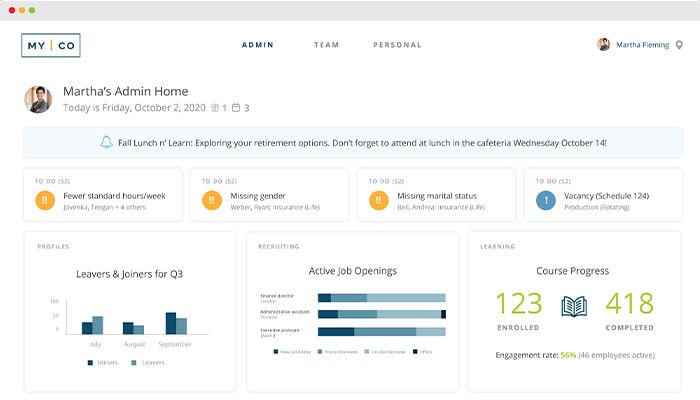Viewport: 700px width, 400px height.
Task: Open the ADMIN tab
Action: [258, 45]
